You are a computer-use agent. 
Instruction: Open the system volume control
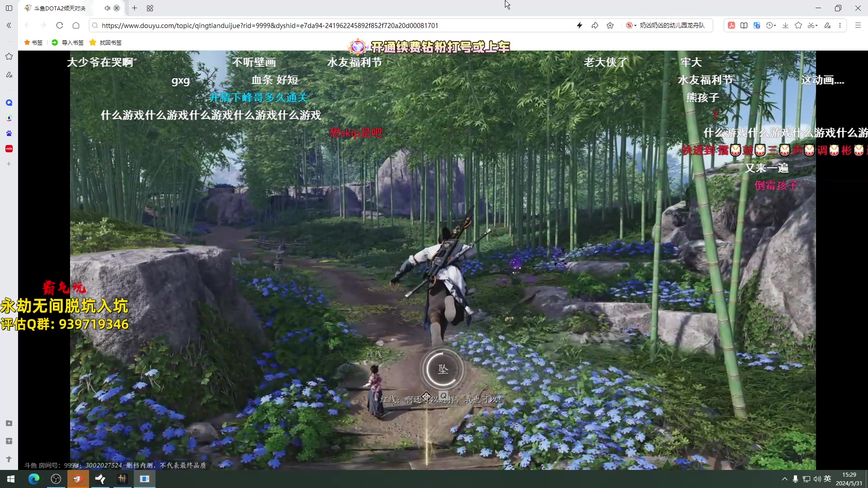817,479
